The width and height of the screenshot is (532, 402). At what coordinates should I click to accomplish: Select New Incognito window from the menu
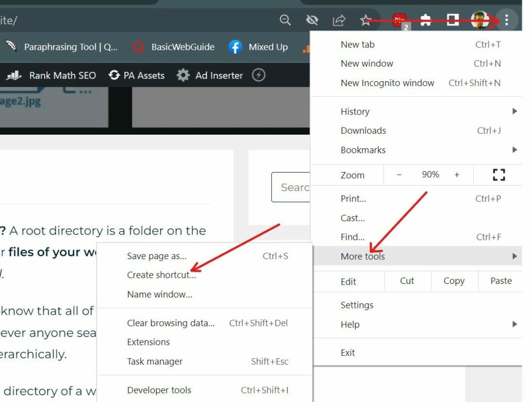[387, 83]
